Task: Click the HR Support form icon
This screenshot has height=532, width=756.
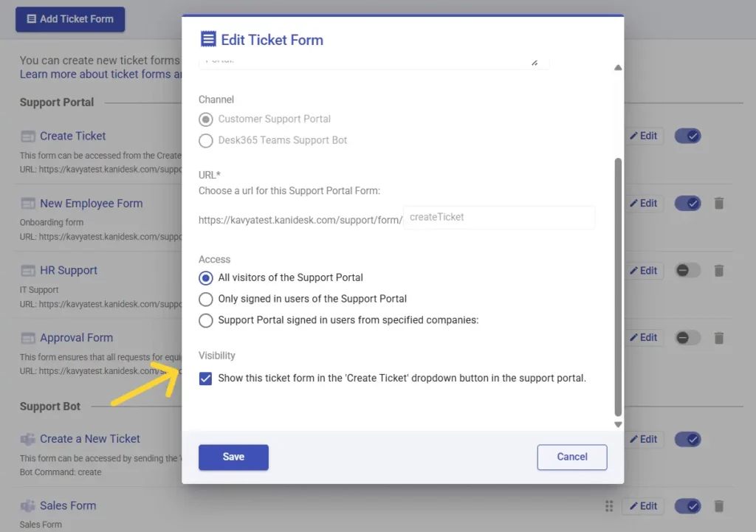Action: click(28, 271)
